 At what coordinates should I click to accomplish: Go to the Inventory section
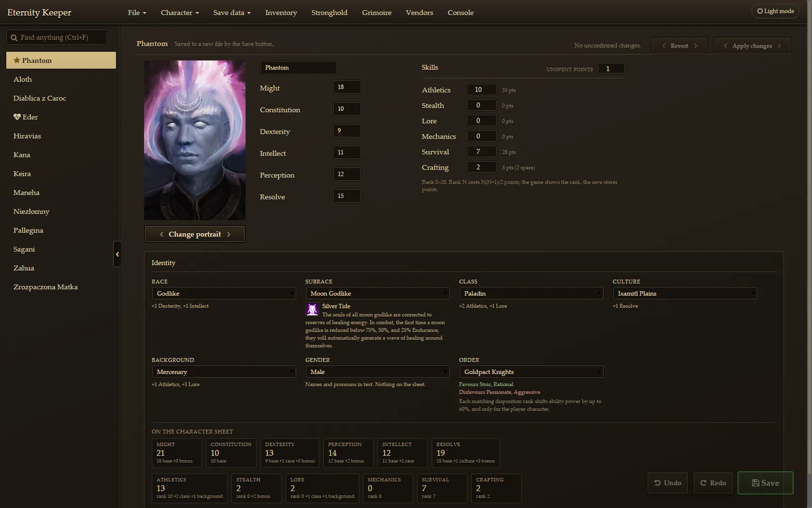[x=281, y=13]
